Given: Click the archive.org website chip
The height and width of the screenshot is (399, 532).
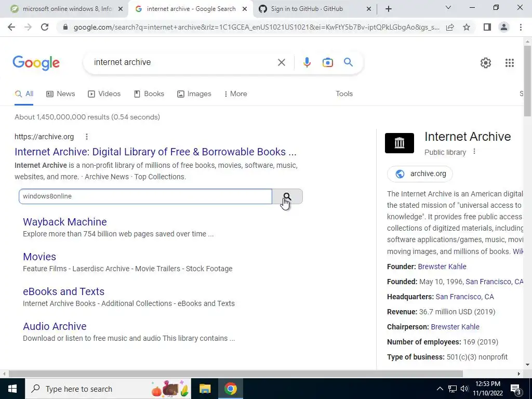Looking at the screenshot, I should coord(420,174).
